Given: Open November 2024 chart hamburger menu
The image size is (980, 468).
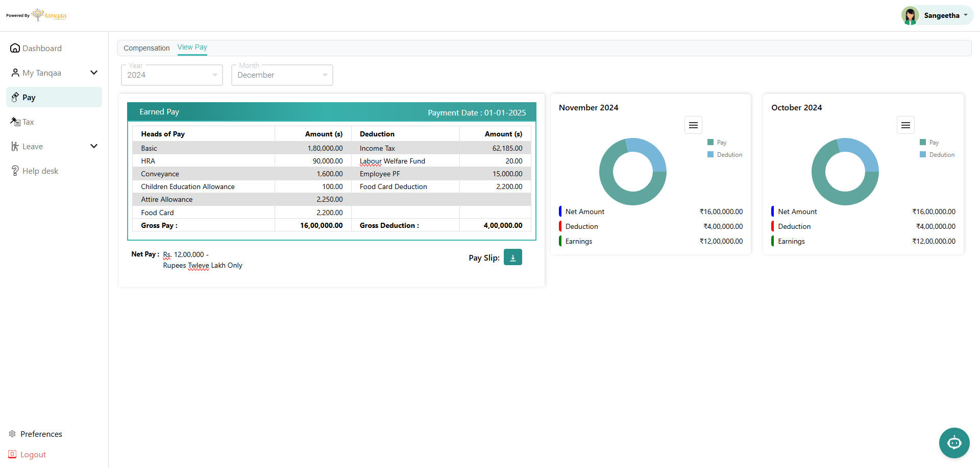Looking at the screenshot, I should point(693,125).
